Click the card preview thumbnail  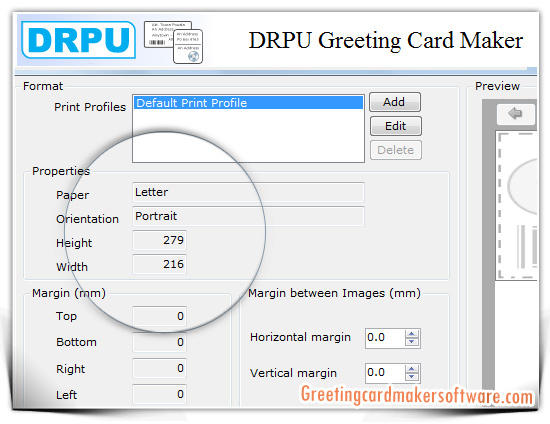pyautogui.click(x=516, y=206)
